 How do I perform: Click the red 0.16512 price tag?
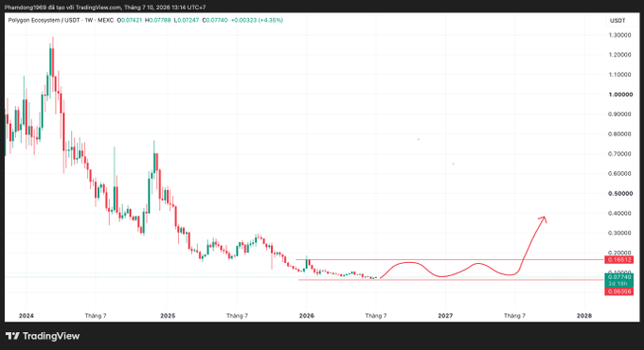619,260
